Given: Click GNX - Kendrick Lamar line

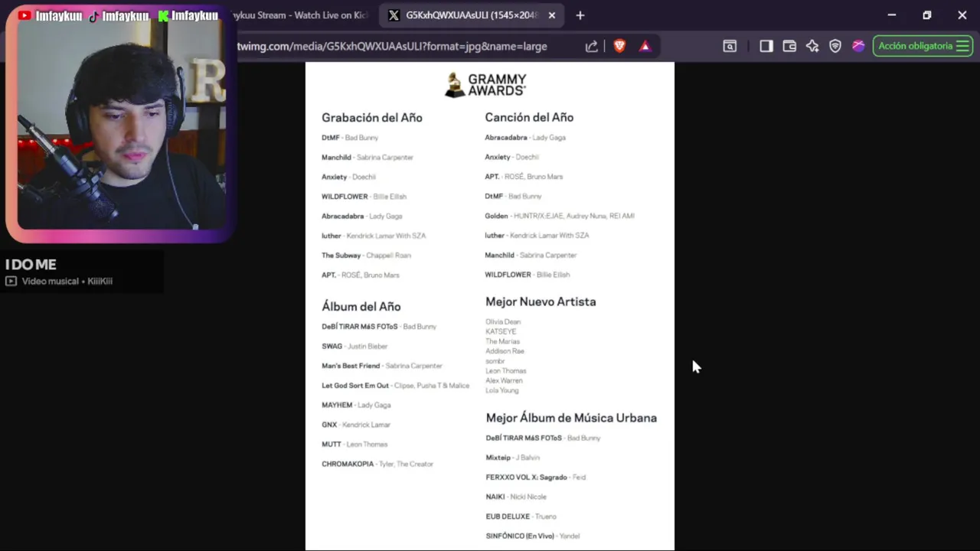Looking at the screenshot, I should 356,425.
